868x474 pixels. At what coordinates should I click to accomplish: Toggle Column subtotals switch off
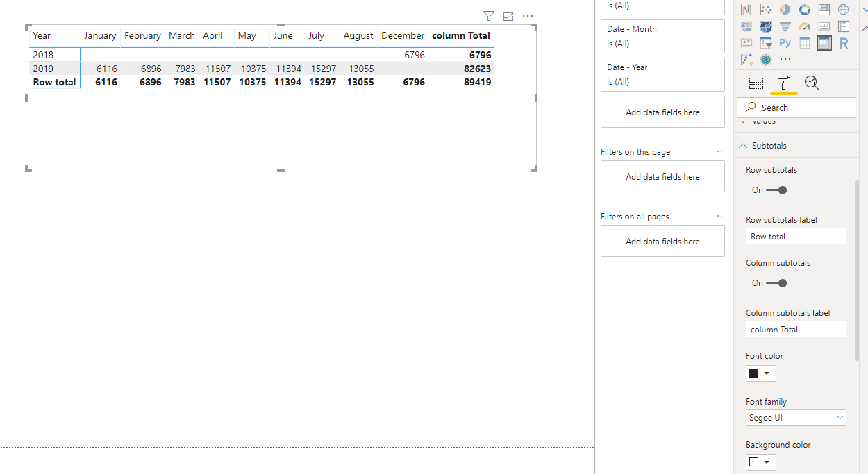[x=776, y=283]
